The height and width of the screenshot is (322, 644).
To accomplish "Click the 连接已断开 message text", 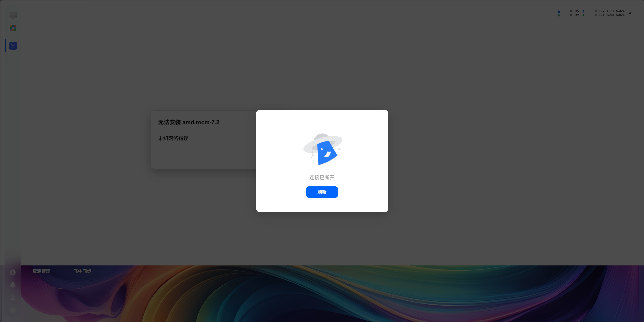I will (322, 178).
